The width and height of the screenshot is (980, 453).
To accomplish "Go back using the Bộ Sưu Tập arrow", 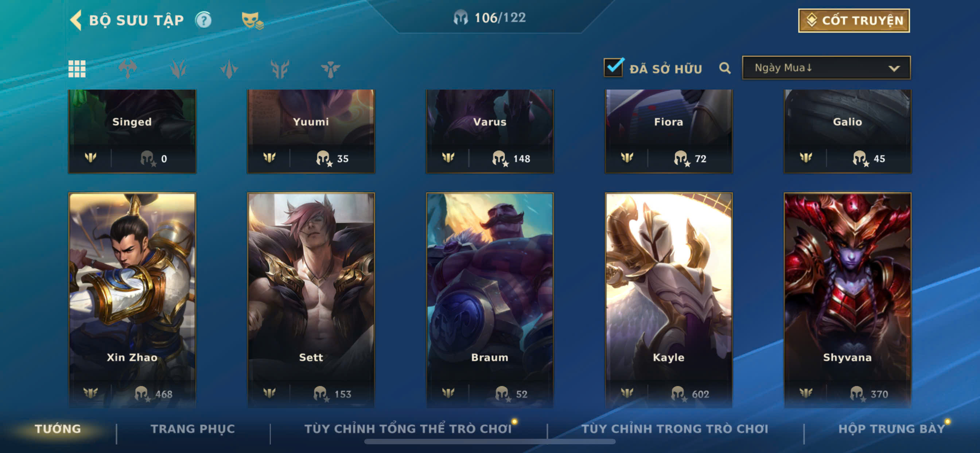I will click(76, 20).
